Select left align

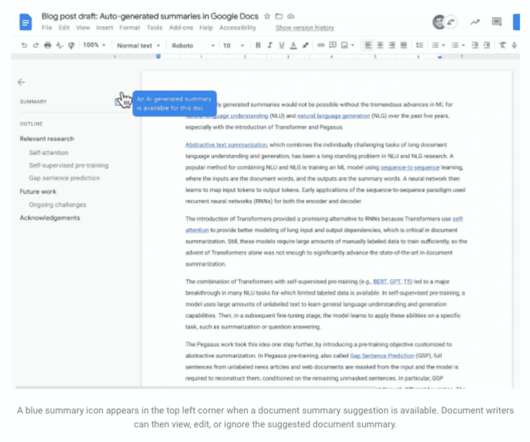[x=368, y=45]
